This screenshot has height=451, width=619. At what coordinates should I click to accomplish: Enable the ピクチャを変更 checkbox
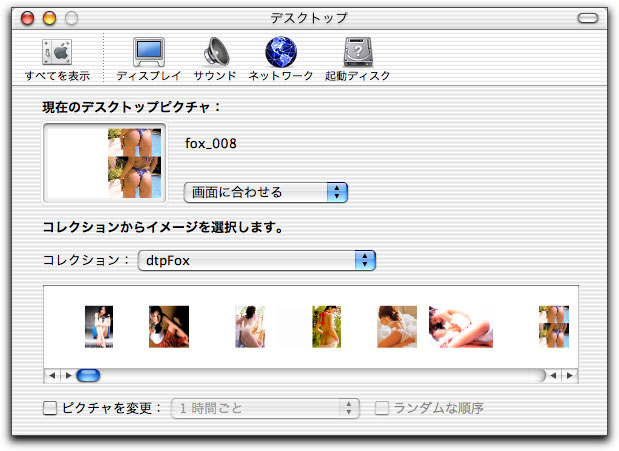[x=51, y=408]
